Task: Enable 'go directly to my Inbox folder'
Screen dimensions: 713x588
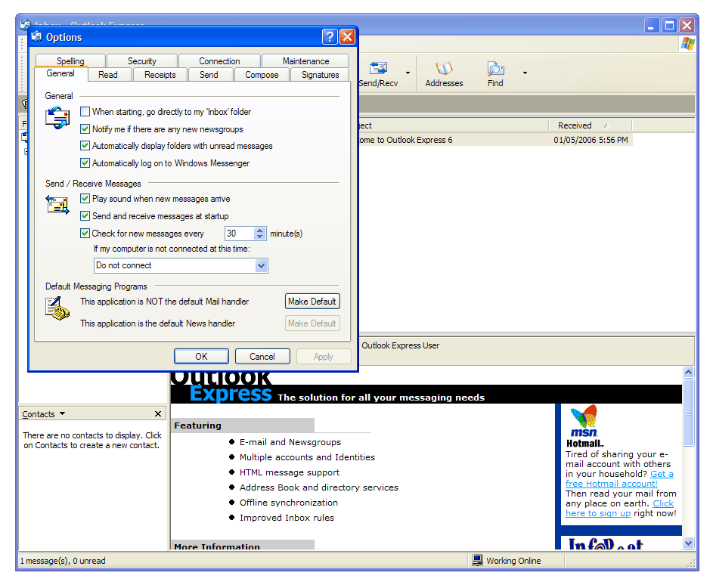Action: click(85, 111)
